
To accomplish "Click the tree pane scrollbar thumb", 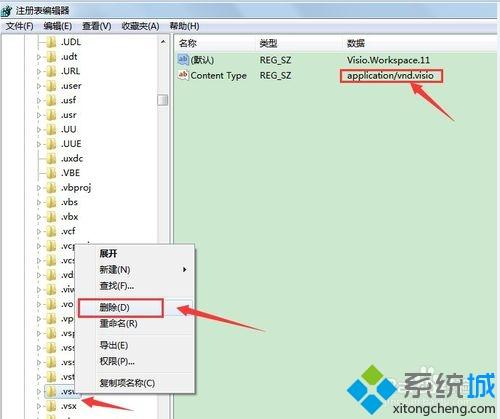I will pos(162,100).
